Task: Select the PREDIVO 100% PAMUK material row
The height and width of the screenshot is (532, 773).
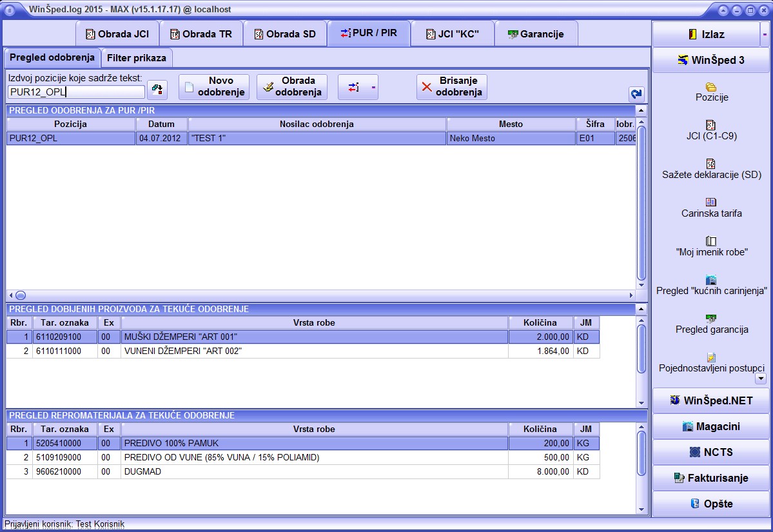Action: [303, 443]
